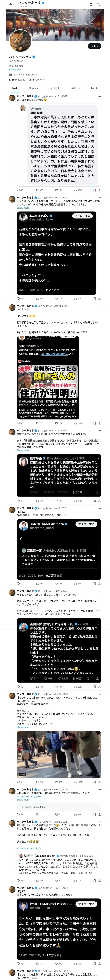Open more options on Jan 21, 2025 post

[100, 97]
